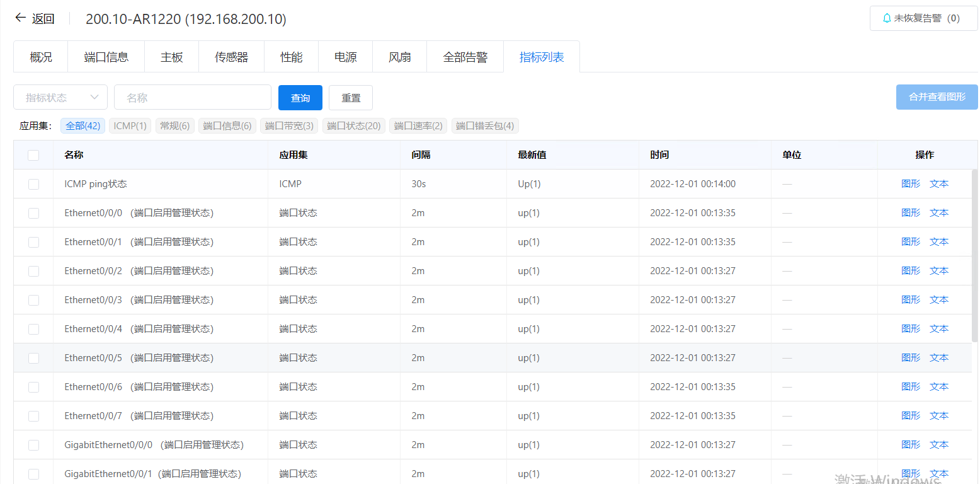Check the Ethernet0/0/6 row checkbox
The width and height of the screenshot is (980, 484).
33,387
